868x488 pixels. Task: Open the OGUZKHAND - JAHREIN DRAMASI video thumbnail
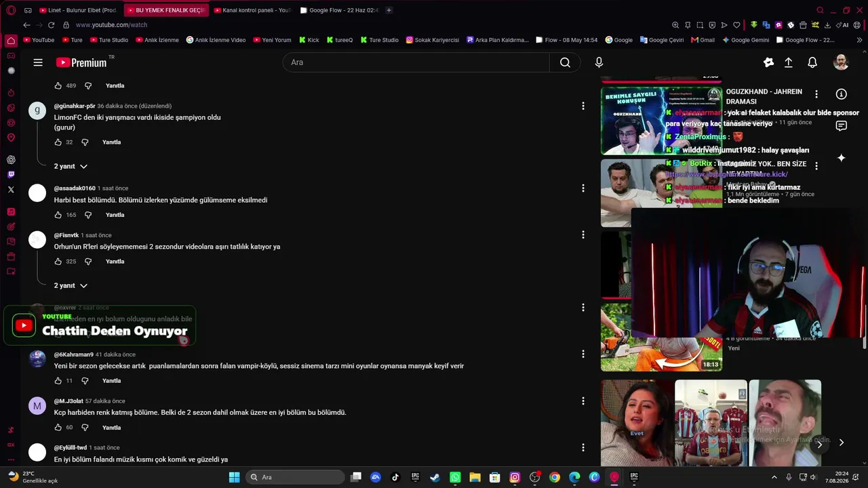(661, 121)
